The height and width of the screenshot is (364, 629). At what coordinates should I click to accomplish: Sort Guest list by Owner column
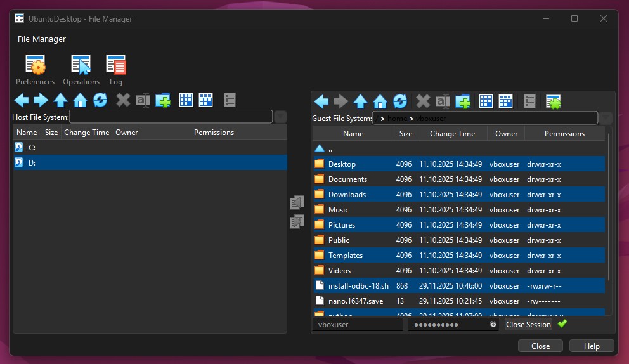pyautogui.click(x=506, y=134)
